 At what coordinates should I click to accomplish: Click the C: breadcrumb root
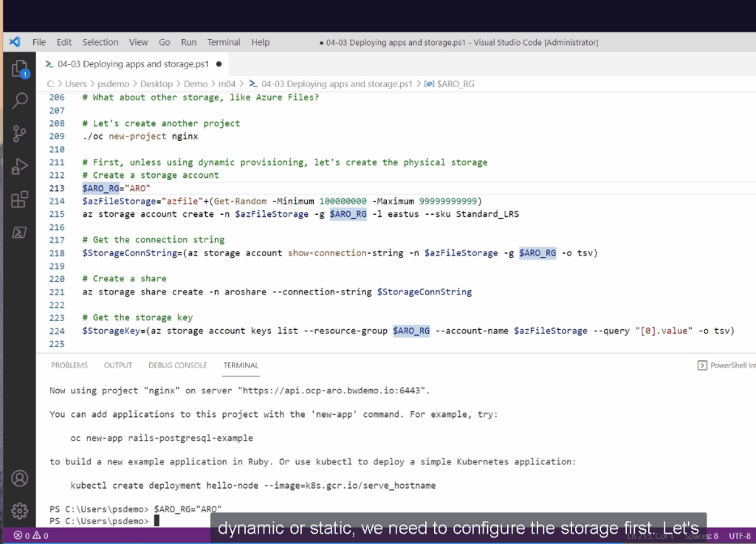point(51,84)
